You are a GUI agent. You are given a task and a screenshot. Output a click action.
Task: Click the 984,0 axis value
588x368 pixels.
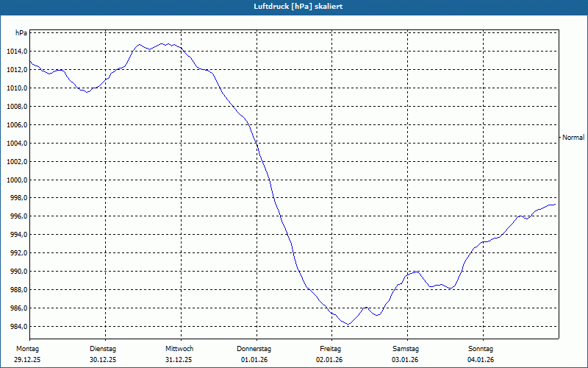pos(18,327)
